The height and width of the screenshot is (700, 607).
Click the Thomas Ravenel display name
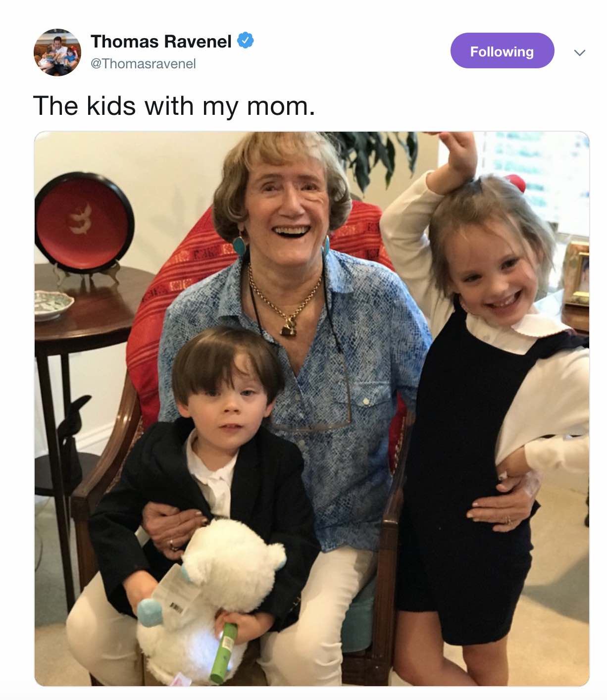pyautogui.click(x=161, y=42)
